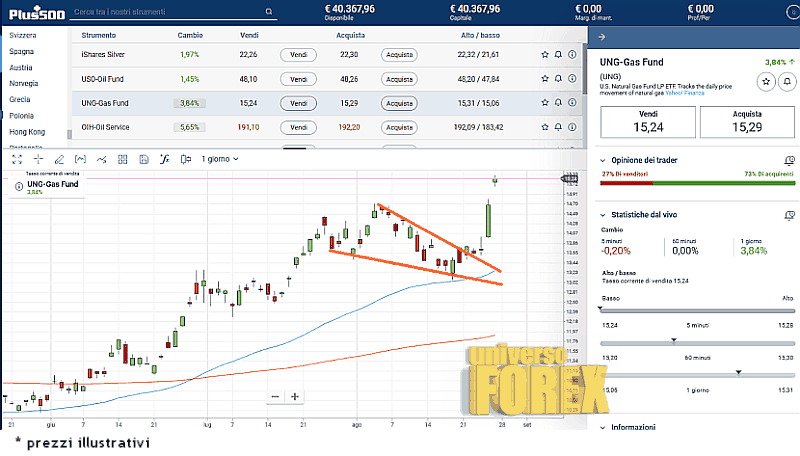Screen dimensions: 800x456
Task: Click the fullscreen chart icon
Action: click(x=17, y=159)
